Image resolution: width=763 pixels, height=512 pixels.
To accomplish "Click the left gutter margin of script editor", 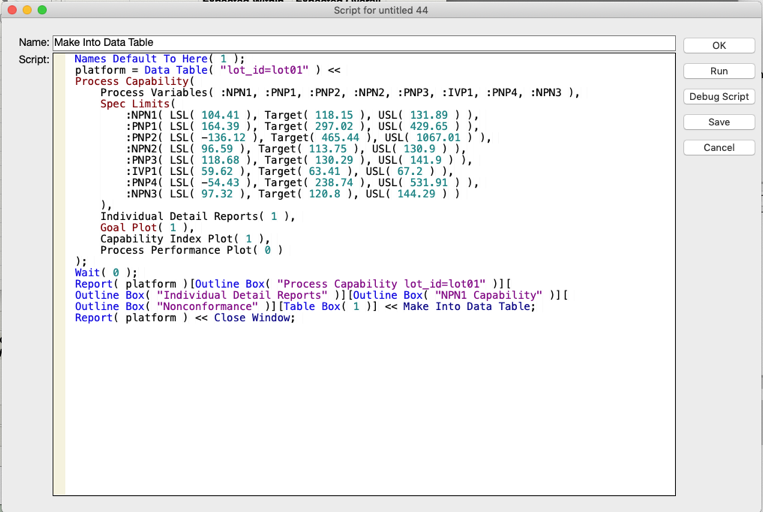I will pyautogui.click(x=59, y=274).
